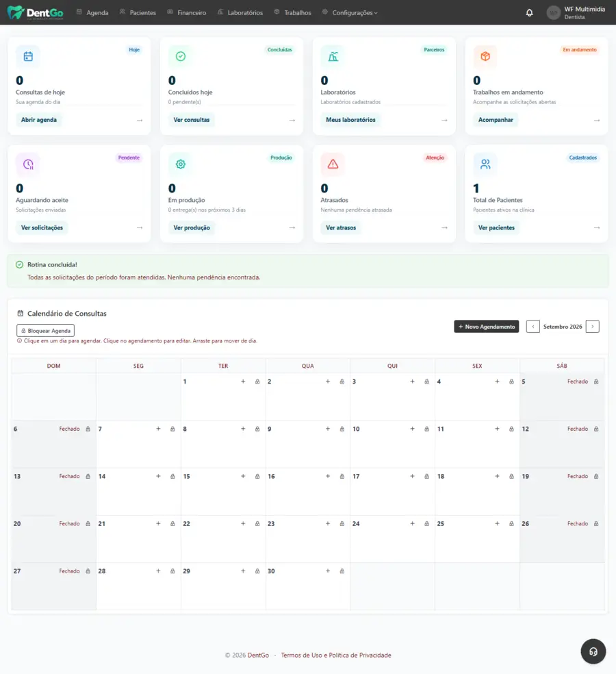Screen dimensions: 616x674
Task: Click the people icon in Total de Pacientes card
Action: click(x=485, y=164)
